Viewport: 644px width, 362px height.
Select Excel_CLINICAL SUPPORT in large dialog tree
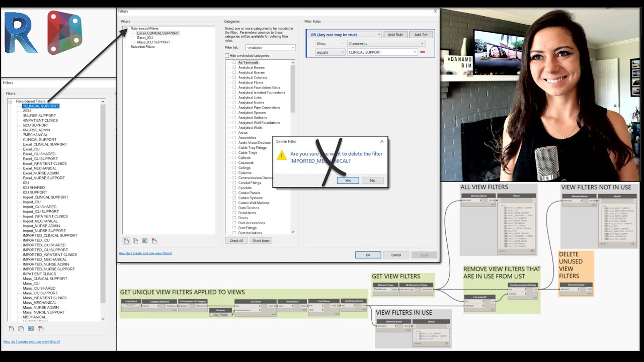(158, 33)
